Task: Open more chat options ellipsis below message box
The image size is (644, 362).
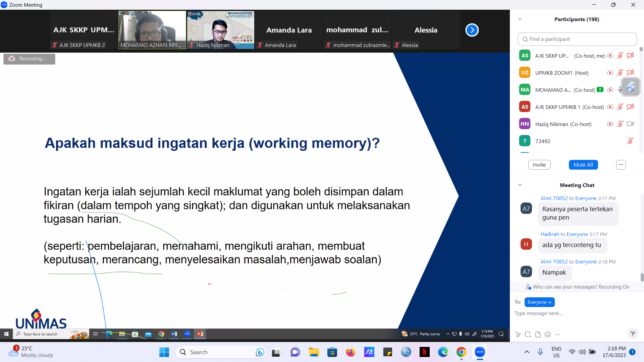Action: pyautogui.click(x=557, y=334)
